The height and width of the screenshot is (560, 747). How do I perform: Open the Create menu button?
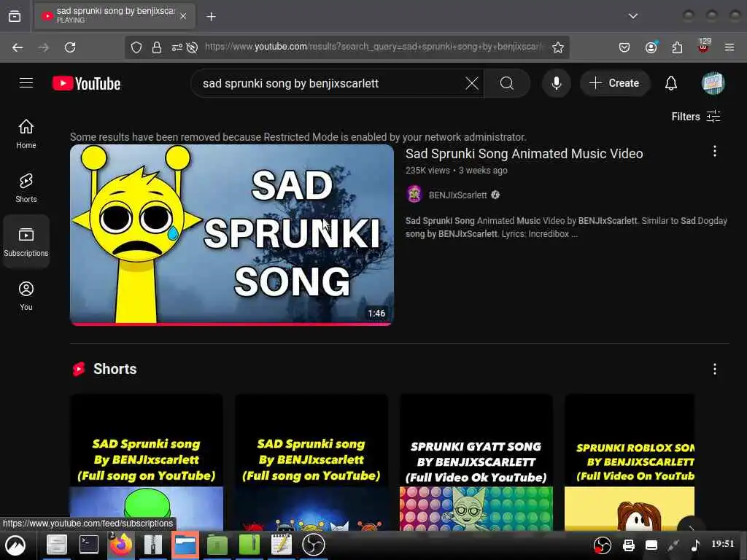click(614, 83)
